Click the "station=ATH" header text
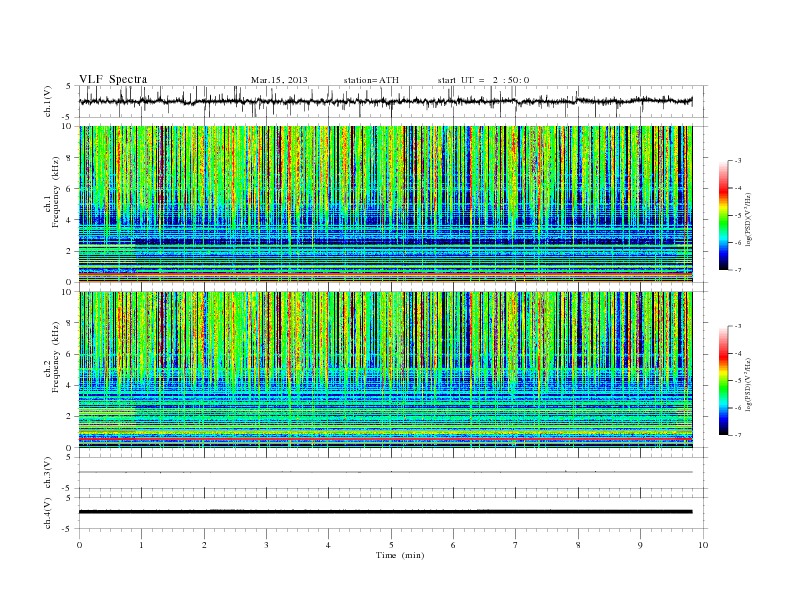The width and height of the screenshot is (792, 612). click(x=371, y=80)
